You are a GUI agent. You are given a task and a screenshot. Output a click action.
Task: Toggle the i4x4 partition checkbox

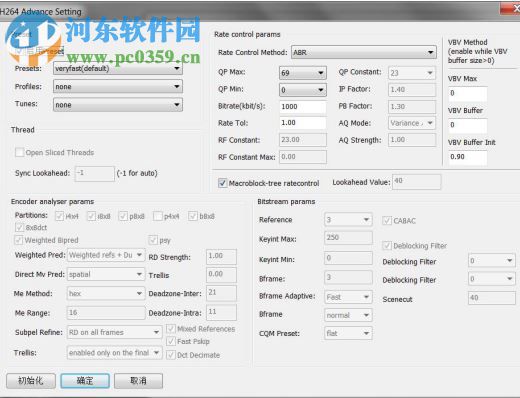coord(60,216)
